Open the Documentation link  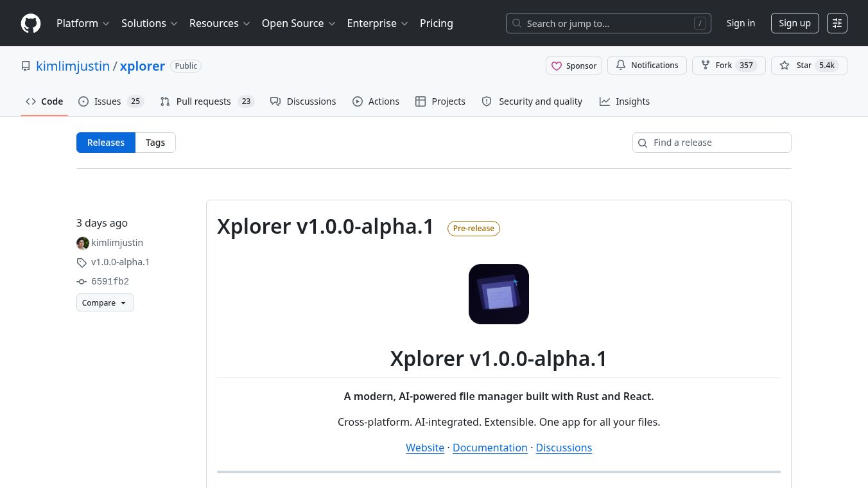(490, 448)
